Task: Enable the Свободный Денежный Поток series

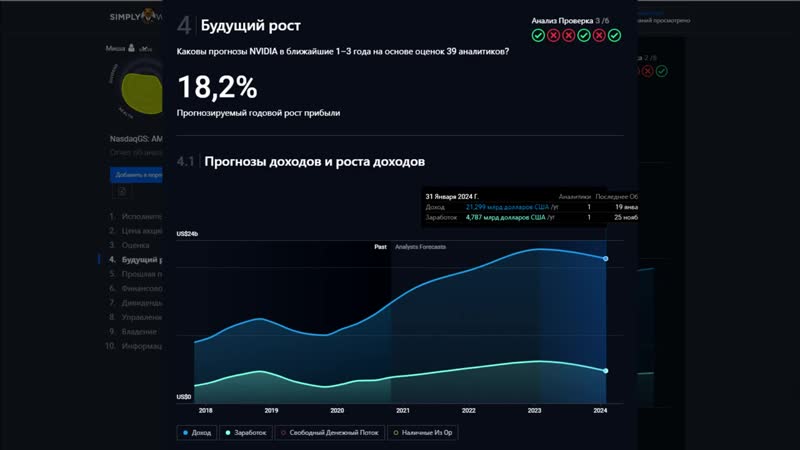Action: coord(330,433)
